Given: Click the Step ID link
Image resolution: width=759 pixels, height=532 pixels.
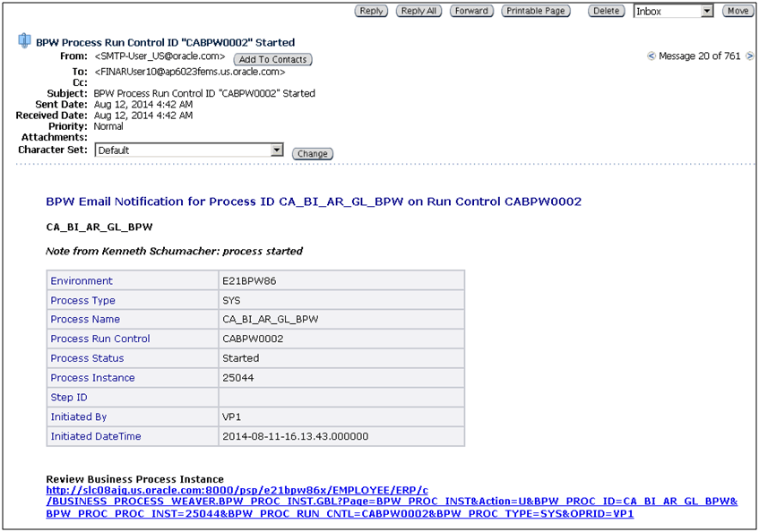Looking at the screenshot, I should [69, 397].
